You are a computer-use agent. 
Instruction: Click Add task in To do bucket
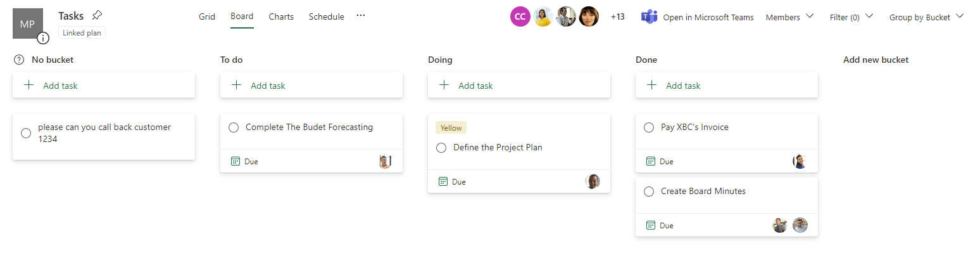point(268,86)
